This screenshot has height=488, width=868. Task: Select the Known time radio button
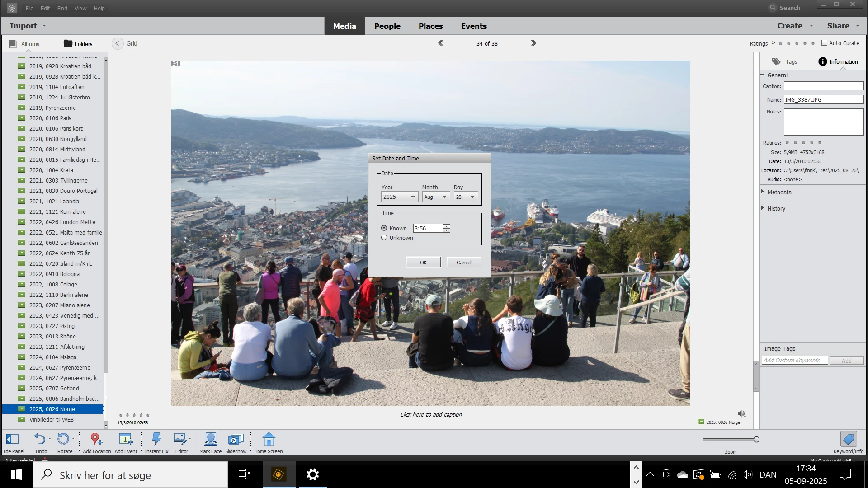[x=384, y=228]
